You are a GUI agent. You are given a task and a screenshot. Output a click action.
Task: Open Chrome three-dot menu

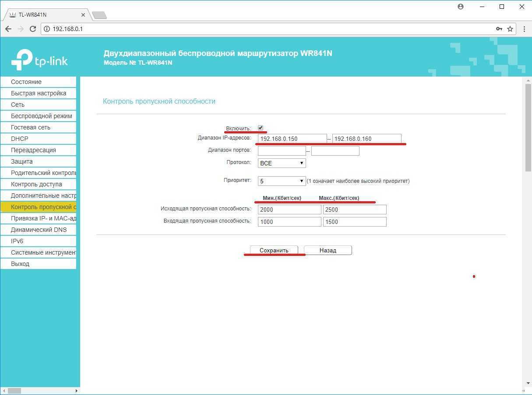pos(525,29)
